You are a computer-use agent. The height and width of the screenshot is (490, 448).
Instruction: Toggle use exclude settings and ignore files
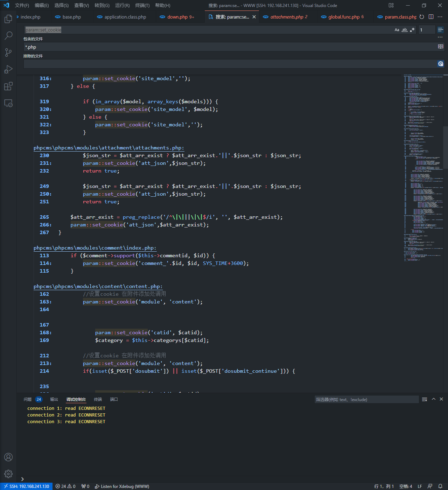coord(441,64)
